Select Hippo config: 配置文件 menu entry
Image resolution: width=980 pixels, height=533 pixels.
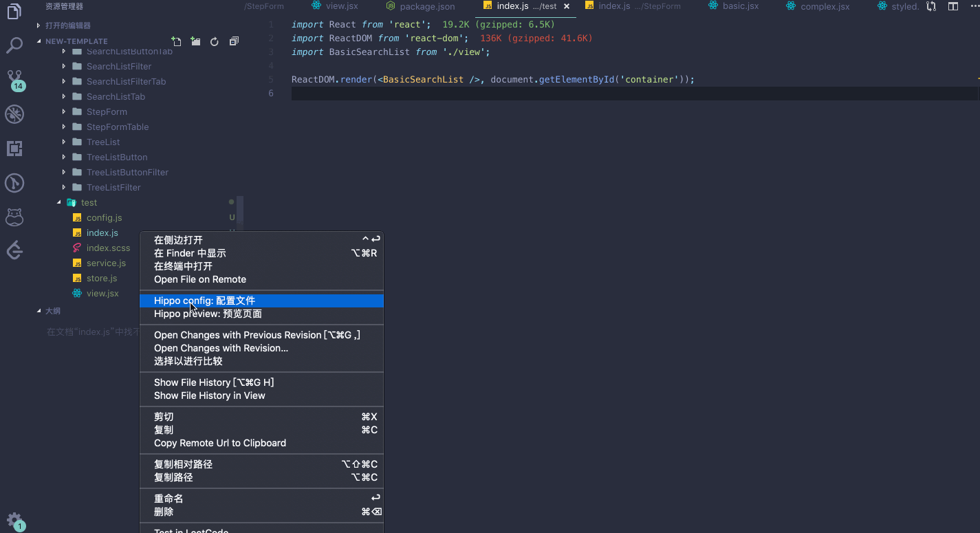coord(204,301)
